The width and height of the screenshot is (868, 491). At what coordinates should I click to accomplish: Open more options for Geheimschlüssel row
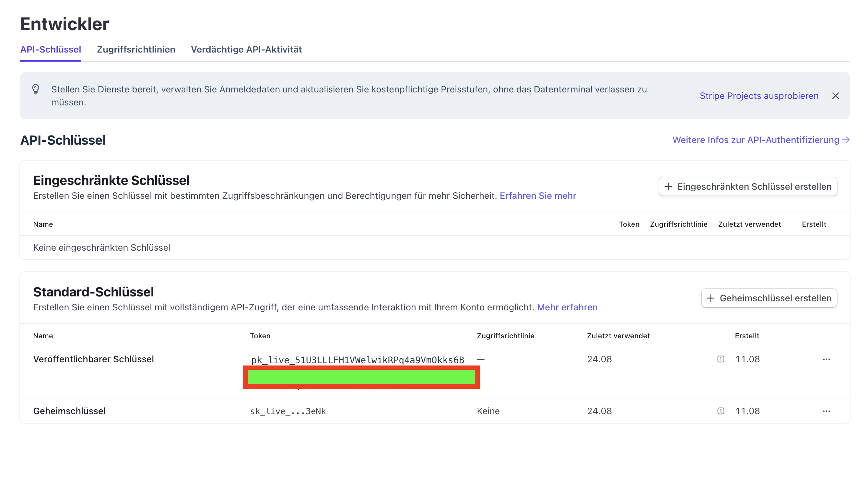(x=826, y=411)
